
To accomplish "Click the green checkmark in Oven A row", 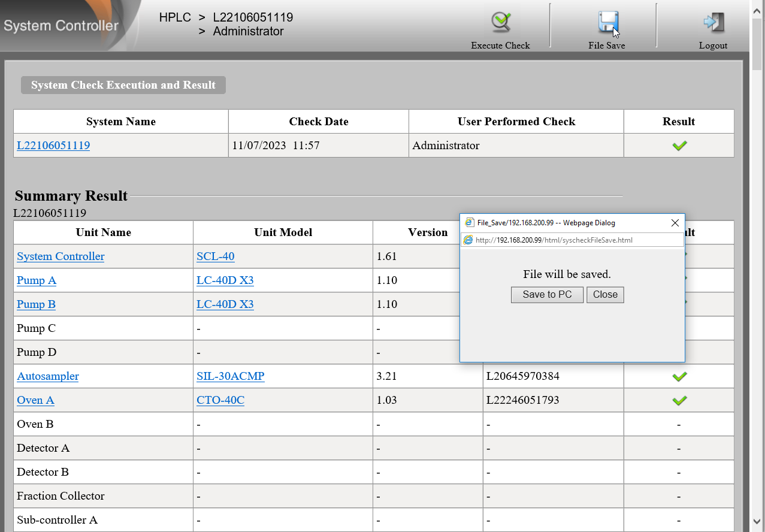I will point(679,400).
